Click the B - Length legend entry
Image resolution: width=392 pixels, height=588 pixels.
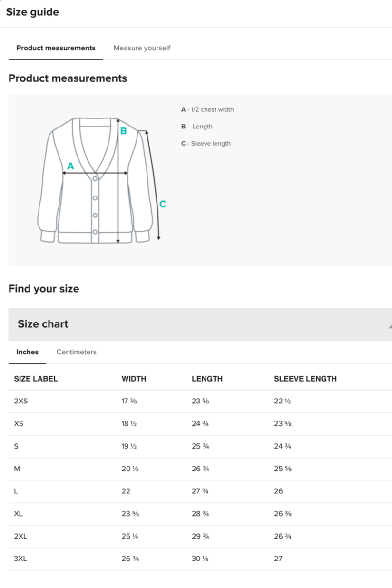pos(197,127)
